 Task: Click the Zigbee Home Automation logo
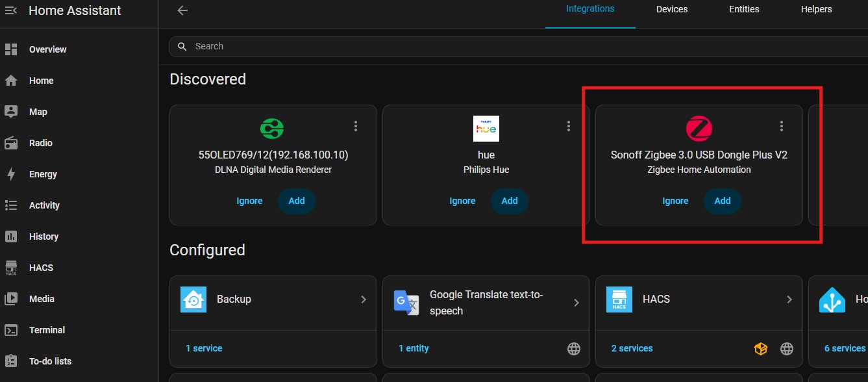(699, 129)
